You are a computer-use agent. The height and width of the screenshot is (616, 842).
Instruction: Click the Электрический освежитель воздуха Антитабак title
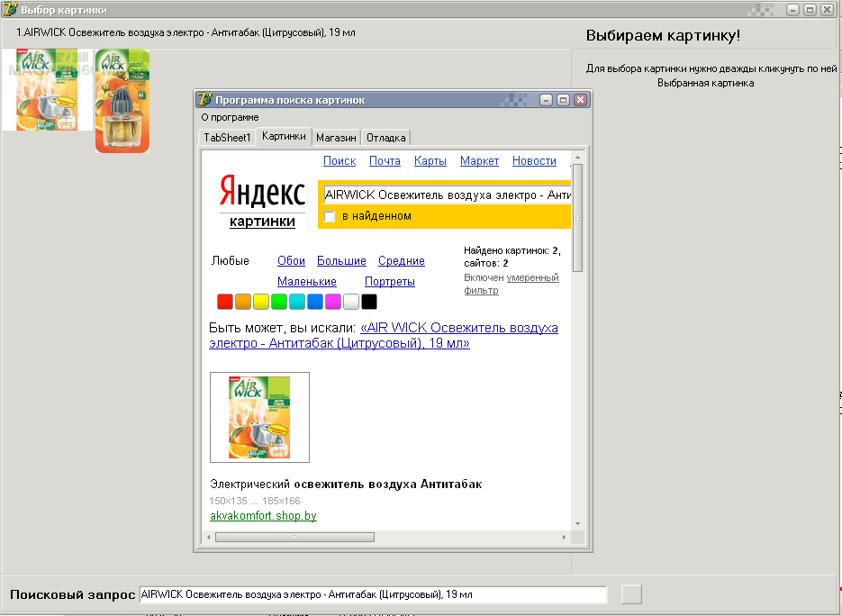click(x=346, y=484)
